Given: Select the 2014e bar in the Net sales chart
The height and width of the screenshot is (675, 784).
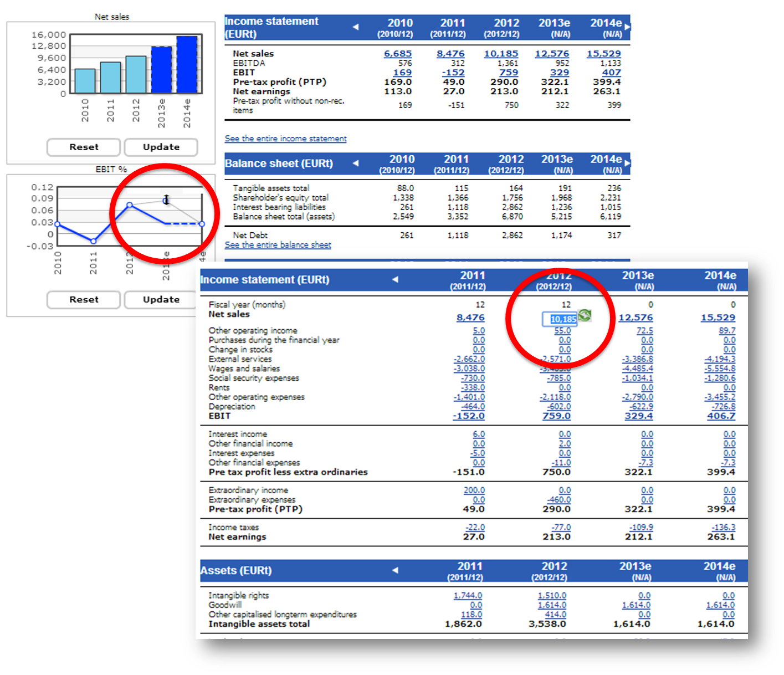Looking at the screenshot, I should click(x=187, y=64).
